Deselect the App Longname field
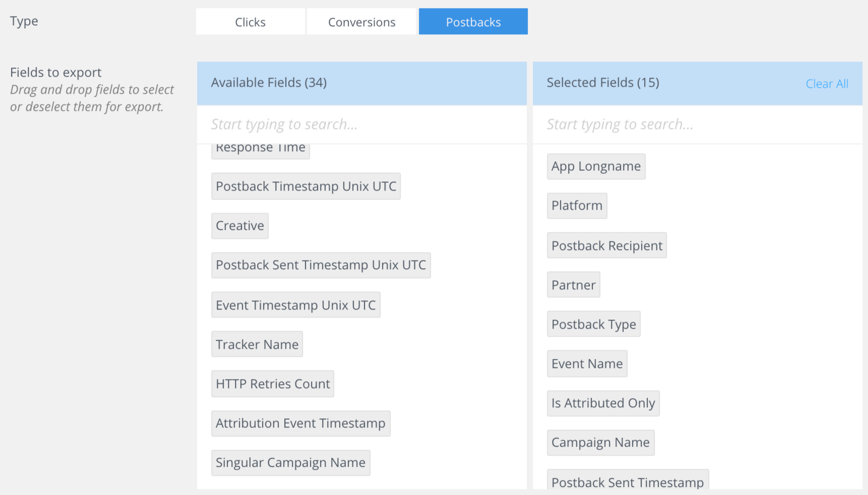The height and width of the screenshot is (495, 868). [596, 166]
